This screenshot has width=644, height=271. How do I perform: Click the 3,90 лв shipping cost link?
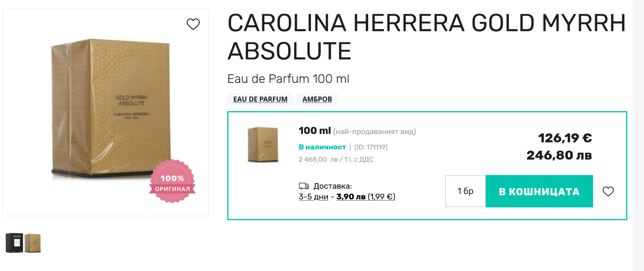tap(351, 197)
